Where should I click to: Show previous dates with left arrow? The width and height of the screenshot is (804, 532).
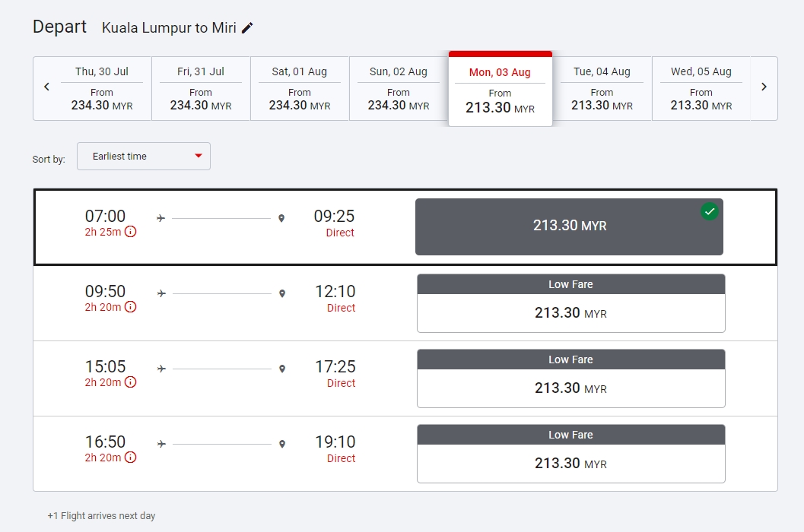click(x=46, y=87)
